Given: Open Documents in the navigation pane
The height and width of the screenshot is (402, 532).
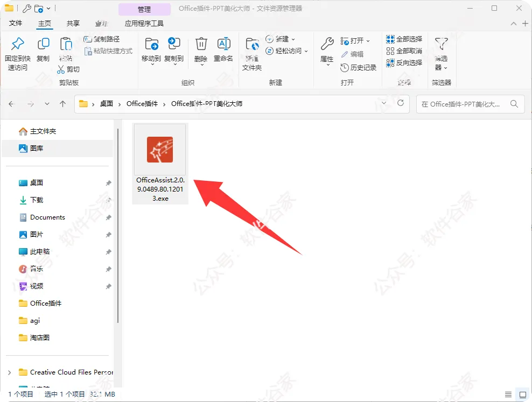Looking at the screenshot, I should pyautogui.click(x=58, y=217).
